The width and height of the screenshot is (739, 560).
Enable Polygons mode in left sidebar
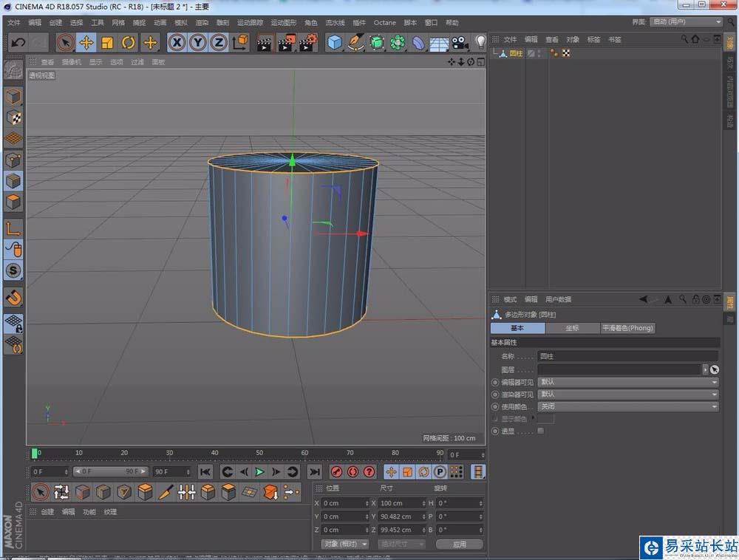coord(13,202)
